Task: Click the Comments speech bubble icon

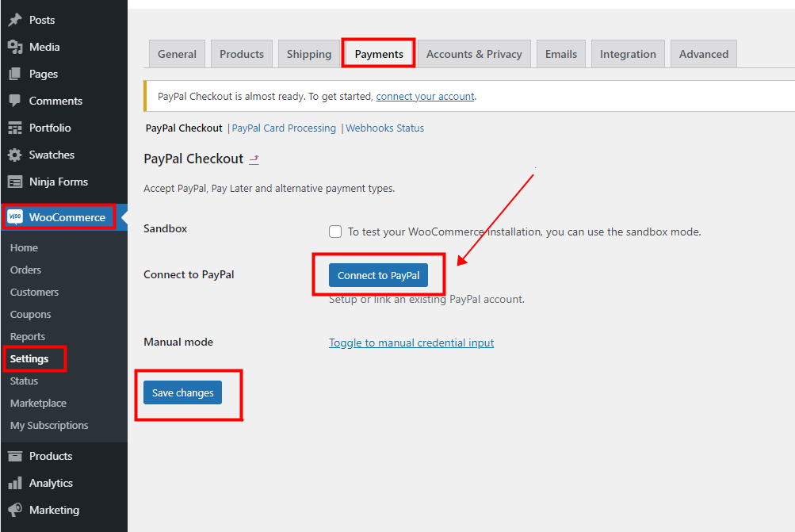Action: (15, 101)
